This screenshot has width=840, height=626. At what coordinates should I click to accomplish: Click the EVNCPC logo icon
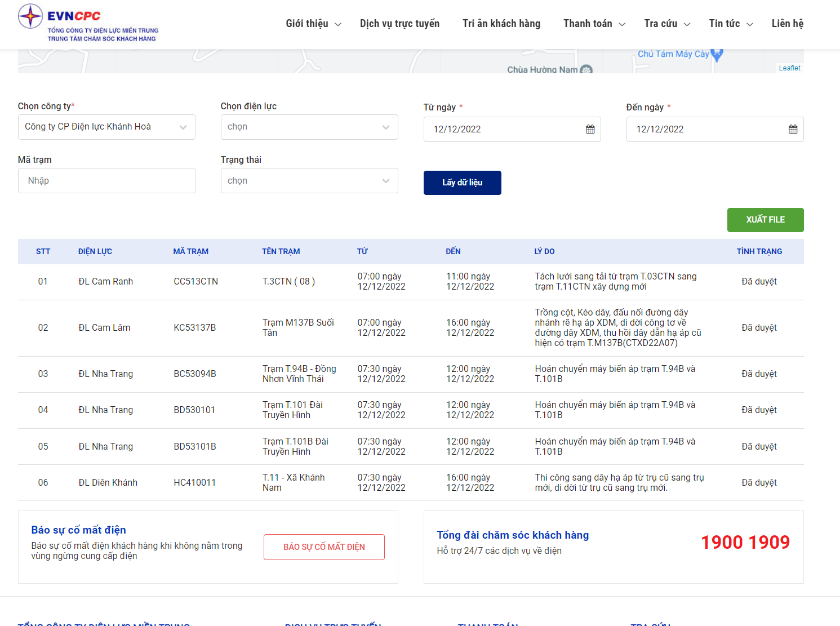coord(30,16)
